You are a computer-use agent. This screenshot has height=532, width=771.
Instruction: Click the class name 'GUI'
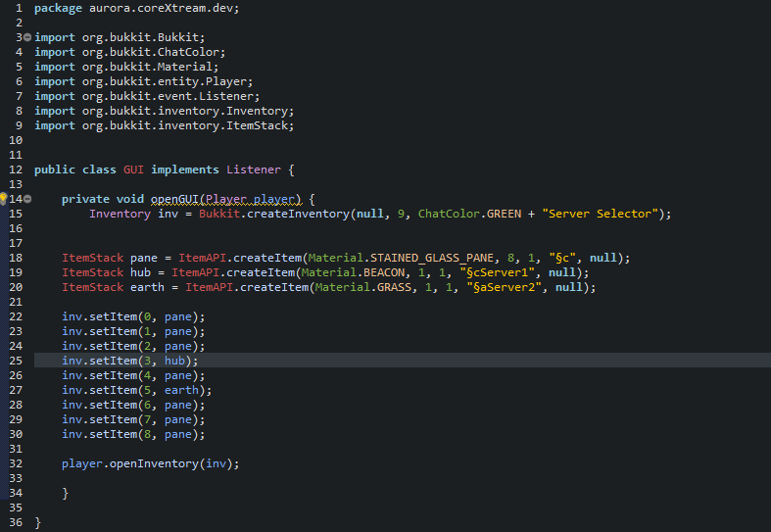pyautogui.click(x=133, y=169)
